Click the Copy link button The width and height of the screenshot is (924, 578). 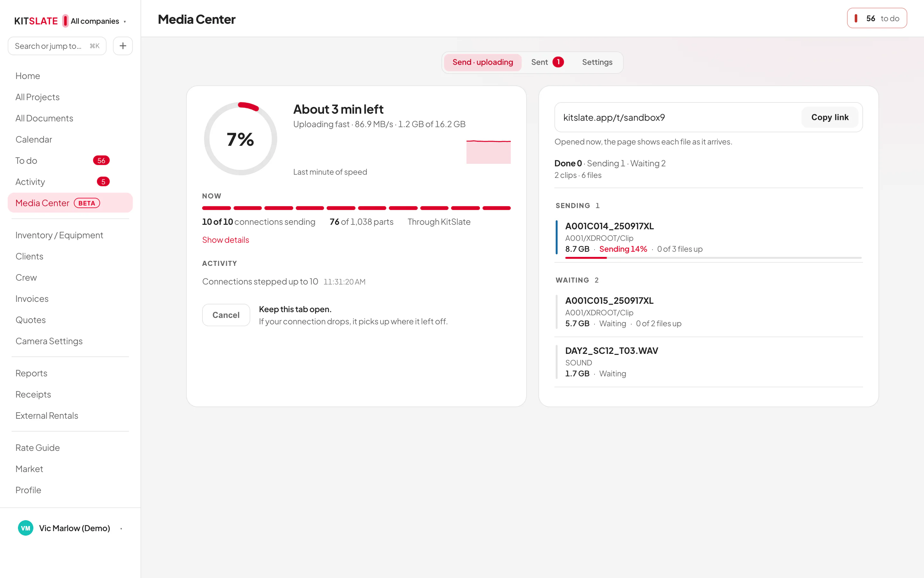(830, 117)
